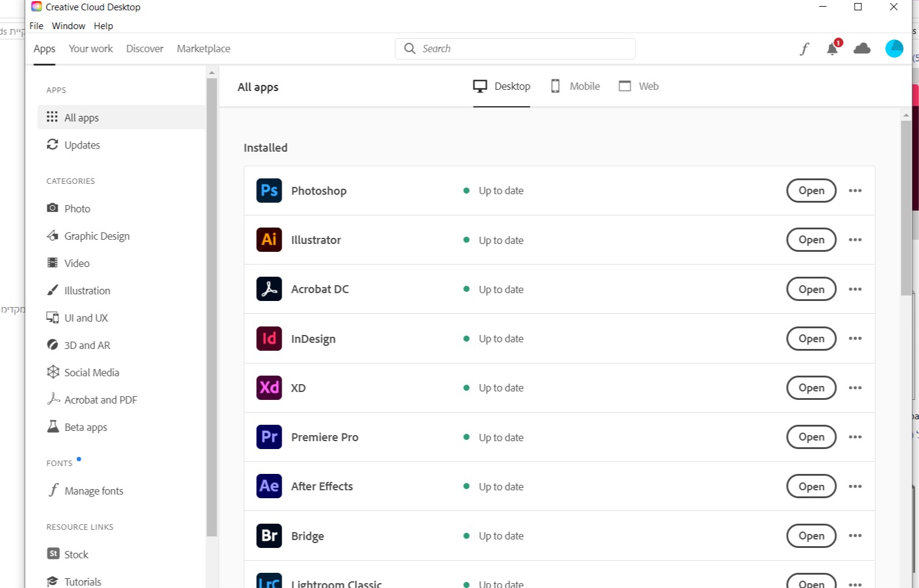Click the Bridge app icon
This screenshot has height=588, width=919.
coord(269,536)
